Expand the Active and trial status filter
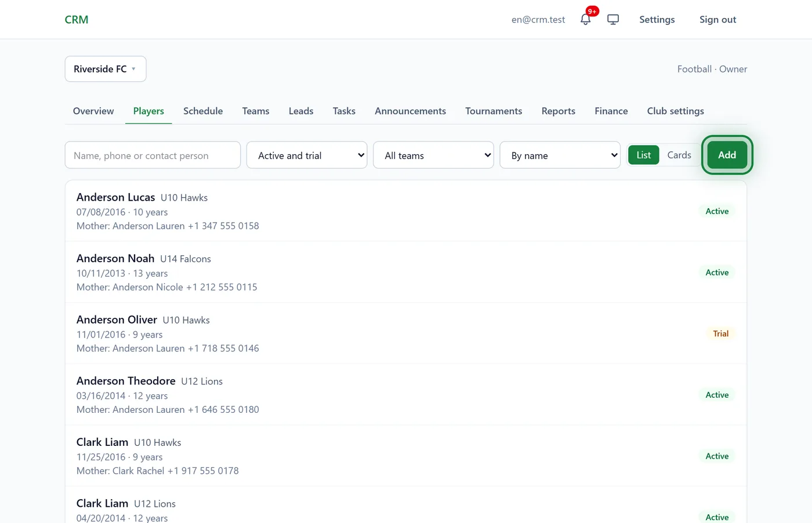Image resolution: width=812 pixels, height=523 pixels. coord(307,155)
